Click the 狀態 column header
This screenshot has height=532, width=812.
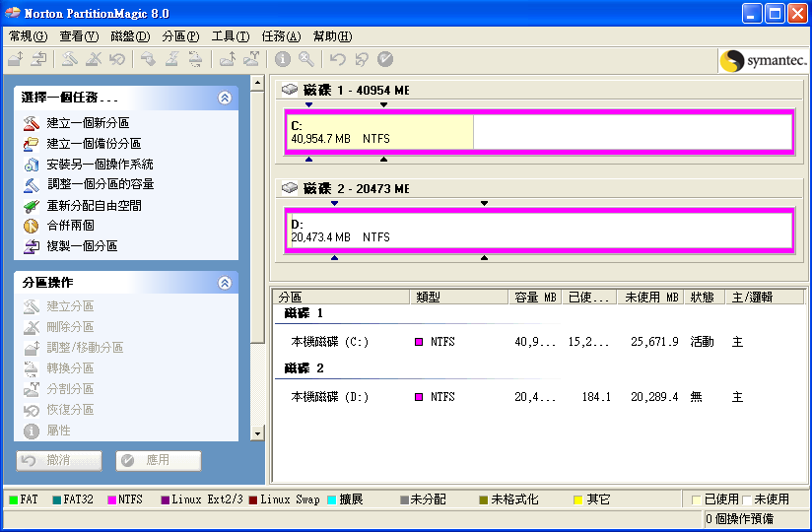click(x=705, y=298)
